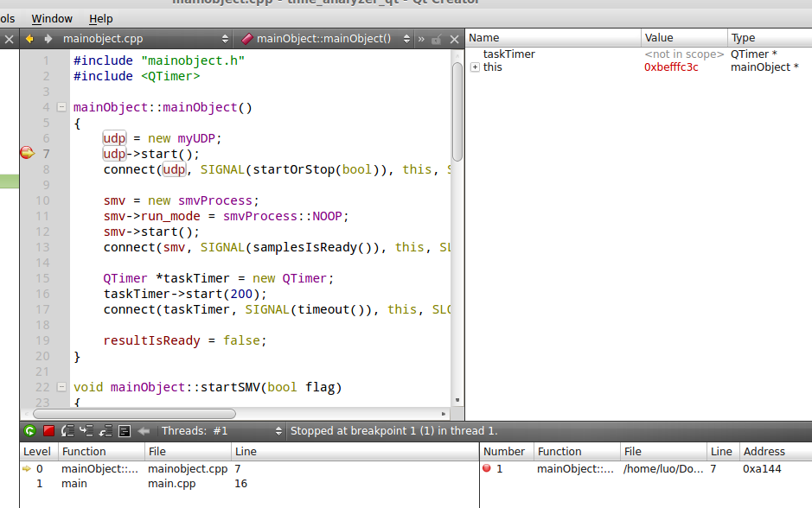Click the 'Stopped at breakpoint 1' status text
Screen dimensions: 812x508
393,431
